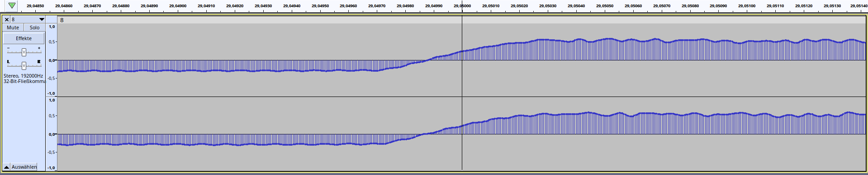Screen dimensions: 868x175
Task: Click the 29,05080 label on the timeline
Action: 690,6
